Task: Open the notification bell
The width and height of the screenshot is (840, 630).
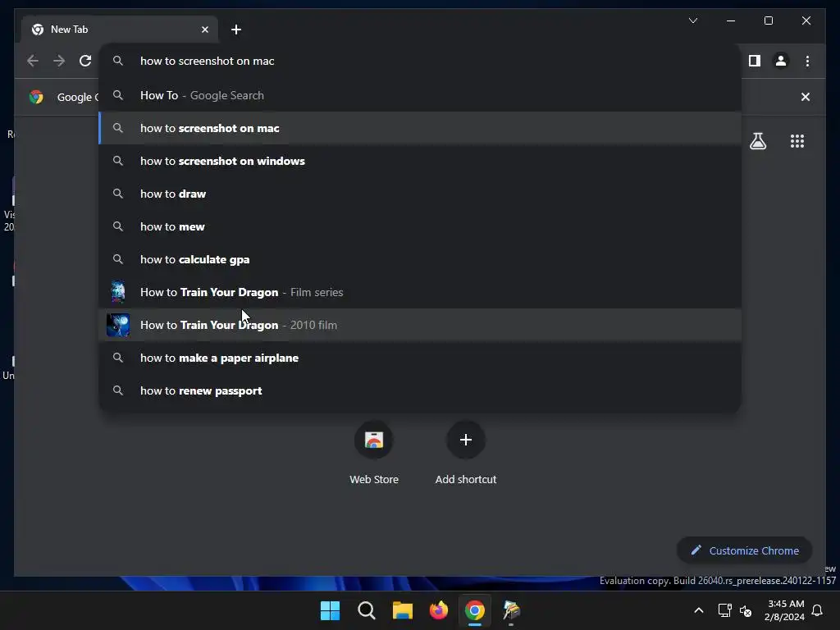Action: click(817, 610)
